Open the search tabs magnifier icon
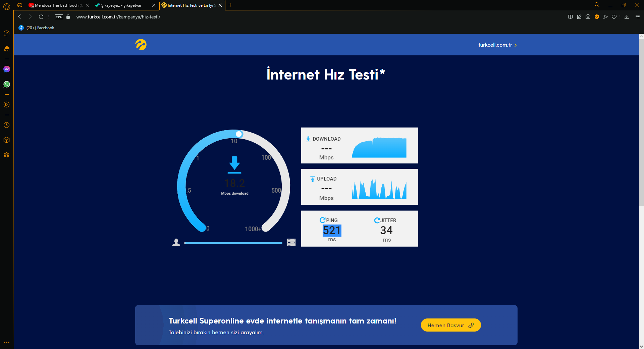Screen dimensions: 644x349 (597, 5)
